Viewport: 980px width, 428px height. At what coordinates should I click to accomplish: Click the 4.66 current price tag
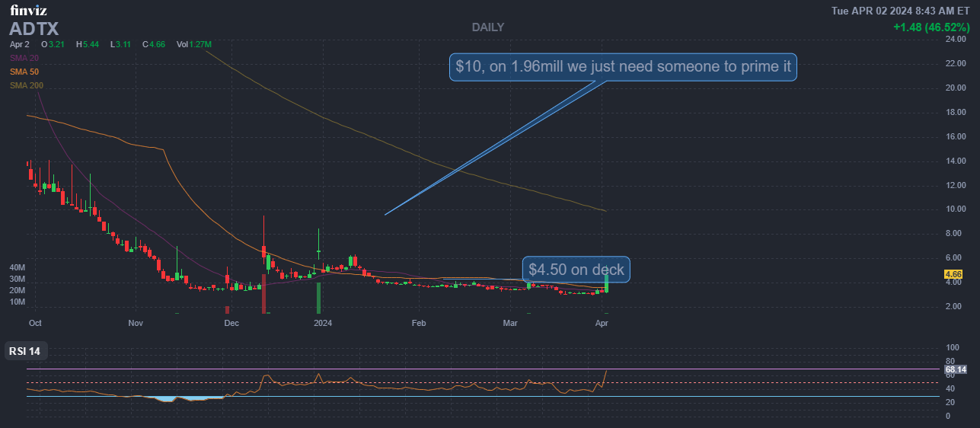(953, 274)
